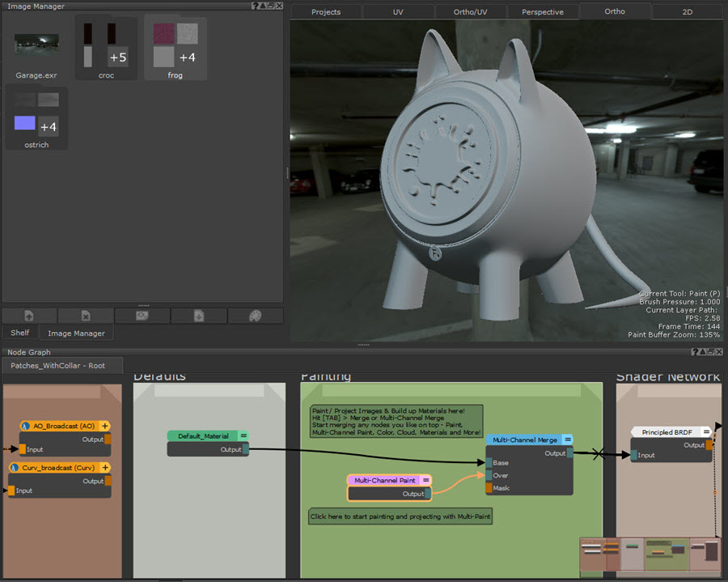Open the Shelf tab
The height and width of the screenshot is (582, 728).
coord(19,333)
